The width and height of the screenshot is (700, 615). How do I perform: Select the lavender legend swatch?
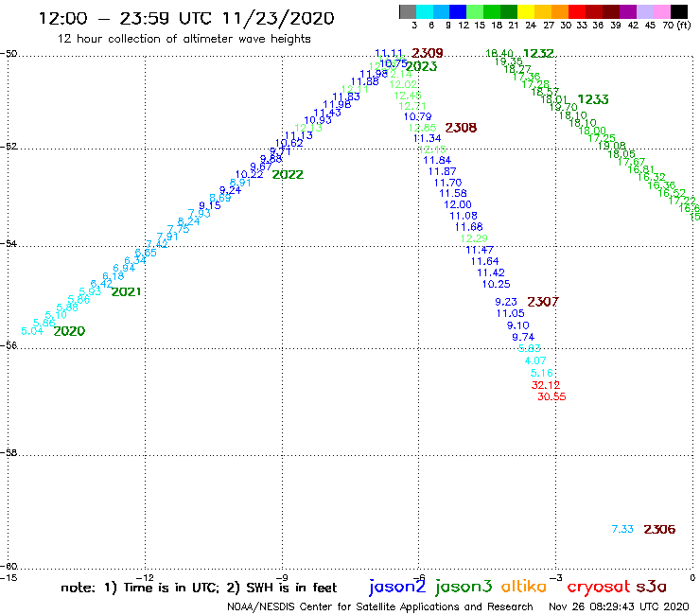(x=644, y=11)
